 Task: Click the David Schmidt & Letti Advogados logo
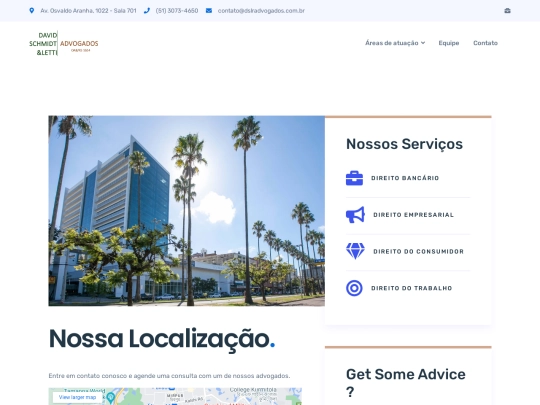(x=64, y=43)
